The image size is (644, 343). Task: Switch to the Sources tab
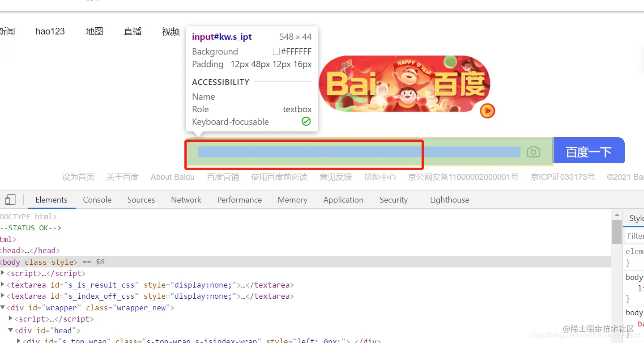[141, 200]
